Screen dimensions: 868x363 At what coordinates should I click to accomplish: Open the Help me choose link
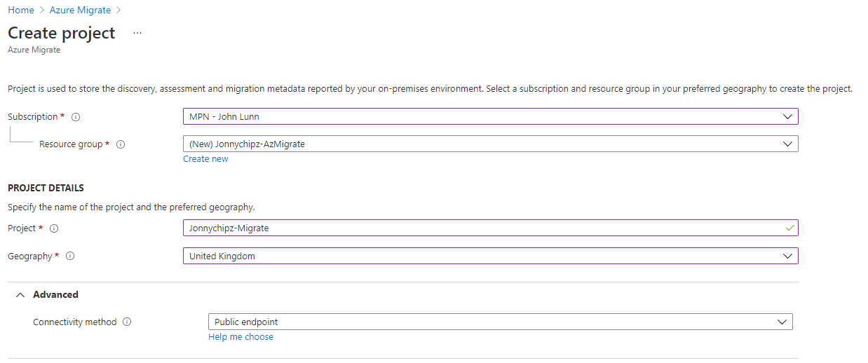[x=240, y=337]
